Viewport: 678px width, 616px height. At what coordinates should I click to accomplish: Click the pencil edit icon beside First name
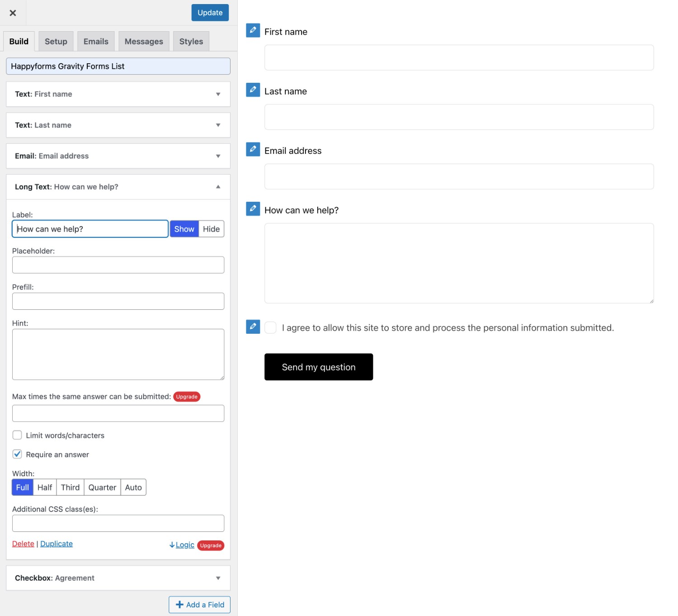point(253,30)
